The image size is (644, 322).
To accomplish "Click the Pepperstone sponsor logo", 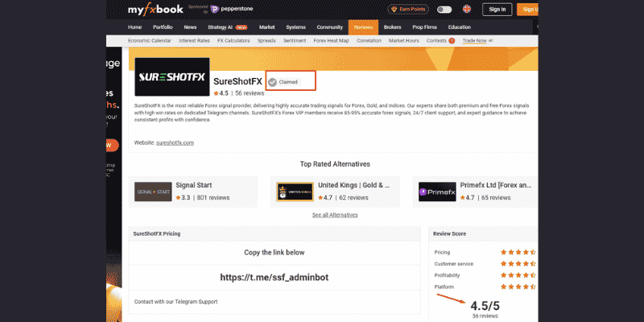I will [x=232, y=9].
